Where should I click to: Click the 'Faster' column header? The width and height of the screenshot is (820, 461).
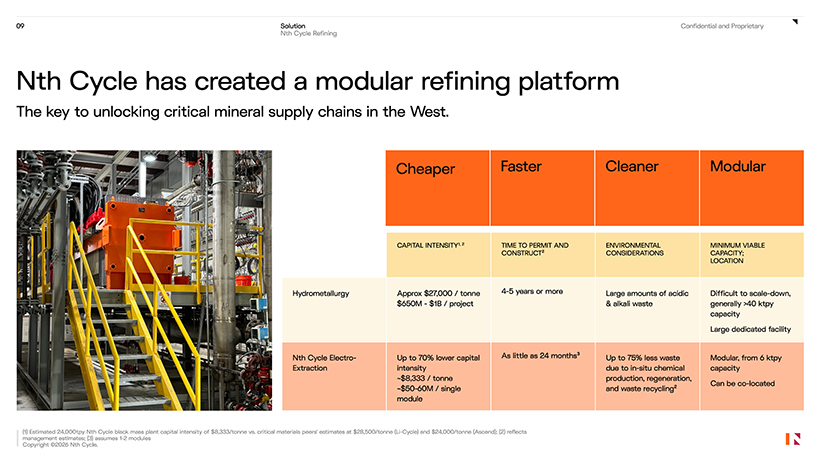[x=542, y=188]
